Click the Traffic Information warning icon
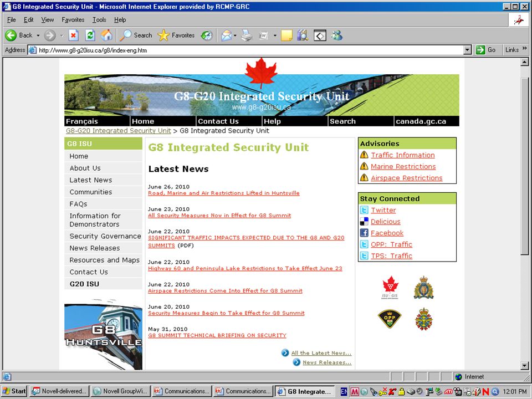Viewport: 532px width, 399px height. click(x=364, y=155)
